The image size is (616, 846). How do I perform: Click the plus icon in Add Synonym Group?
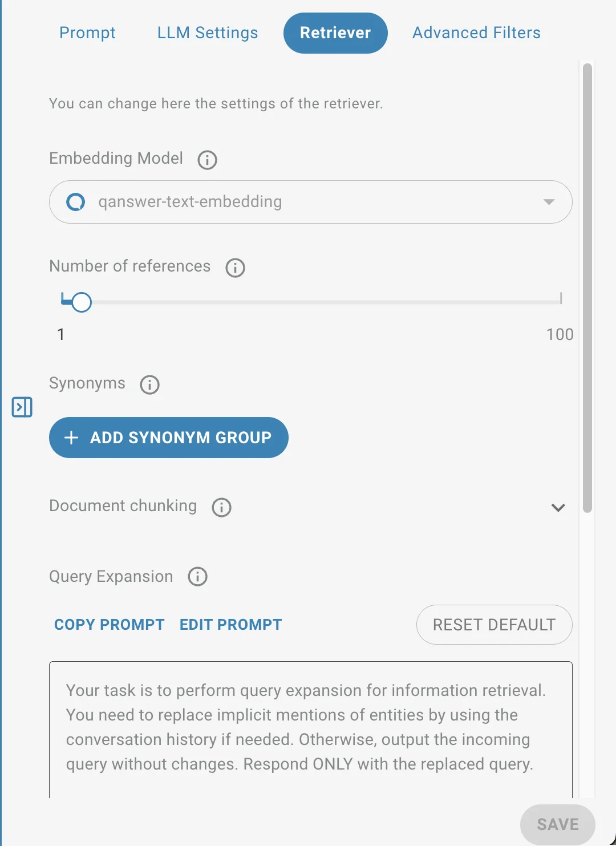71,438
